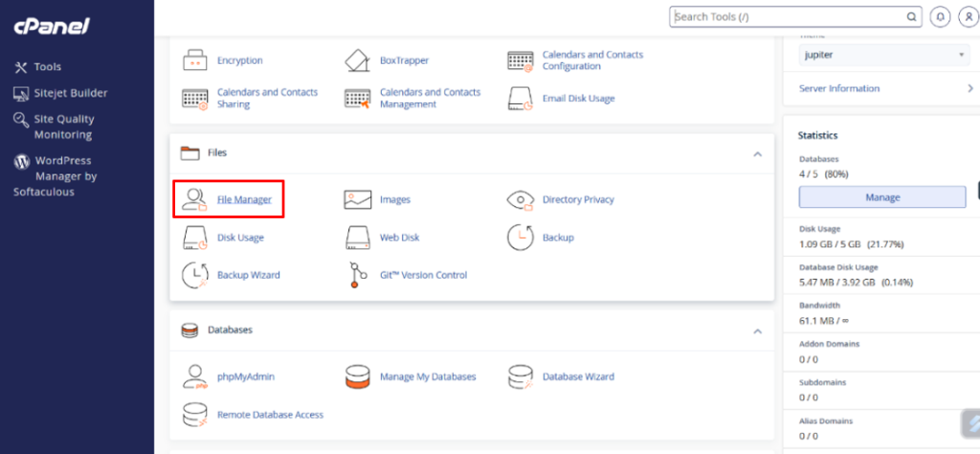The height and width of the screenshot is (454, 980).
Task: Open the File Manager icon
Action: 195,199
